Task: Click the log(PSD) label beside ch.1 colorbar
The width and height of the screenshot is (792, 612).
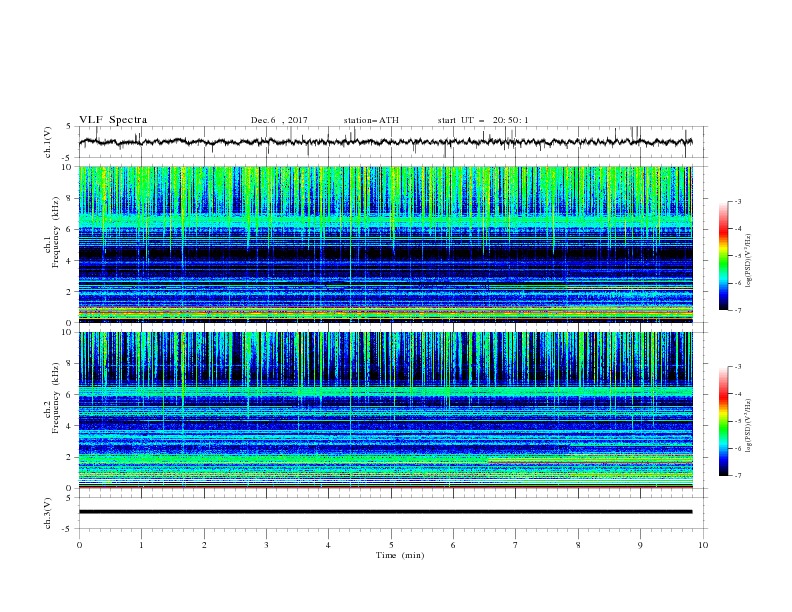Action: coord(748,261)
